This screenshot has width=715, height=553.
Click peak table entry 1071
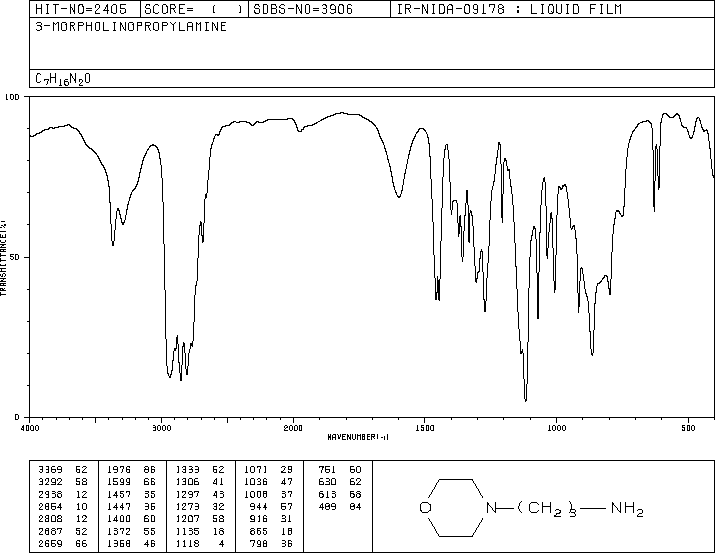[256, 469]
